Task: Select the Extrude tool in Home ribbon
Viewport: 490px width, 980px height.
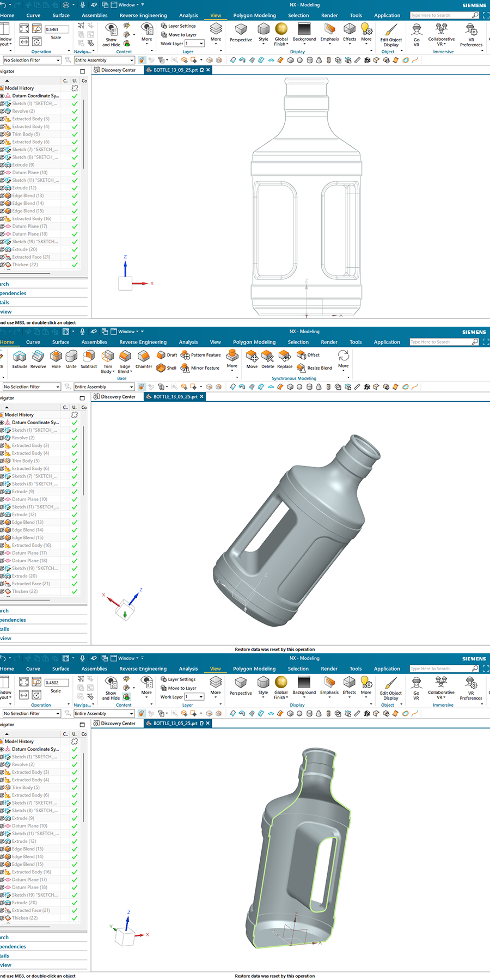Action: [20, 359]
